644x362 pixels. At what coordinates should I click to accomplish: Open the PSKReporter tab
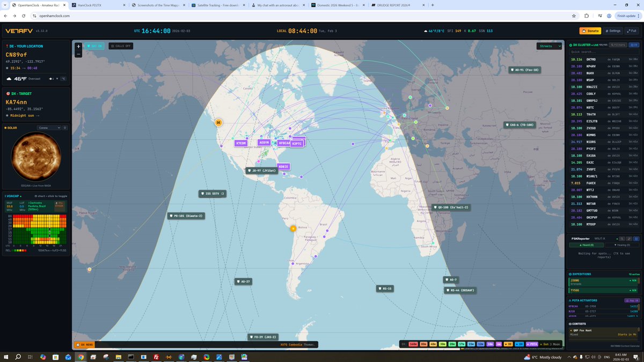[x=580, y=238]
